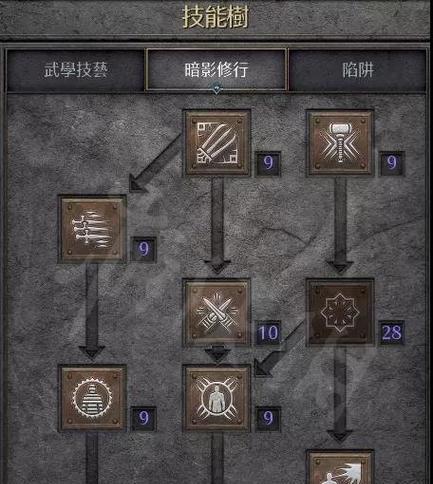Select the partially visible bottom skill icon
The height and width of the screenshot is (484, 433).
(340, 467)
